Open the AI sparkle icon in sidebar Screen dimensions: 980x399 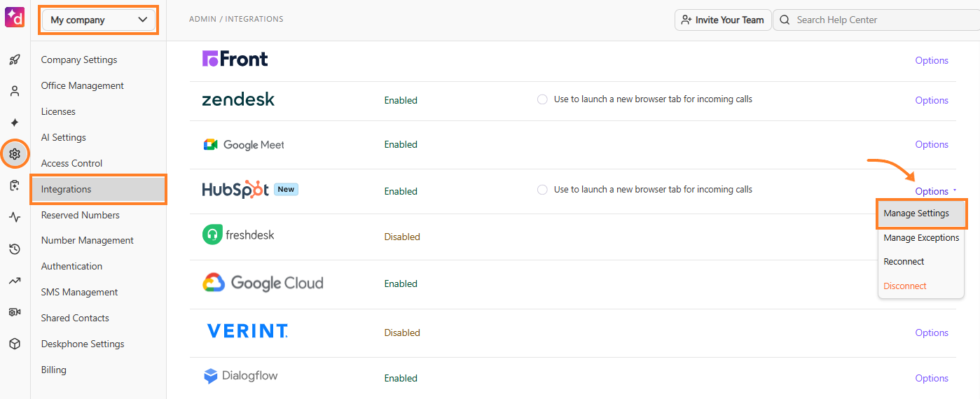15,122
